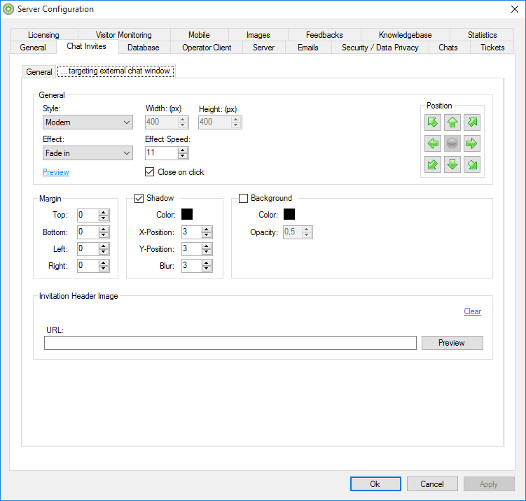The height and width of the screenshot is (501, 526).
Task: Switch to the Operator Client tab
Action: click(207, 47)
